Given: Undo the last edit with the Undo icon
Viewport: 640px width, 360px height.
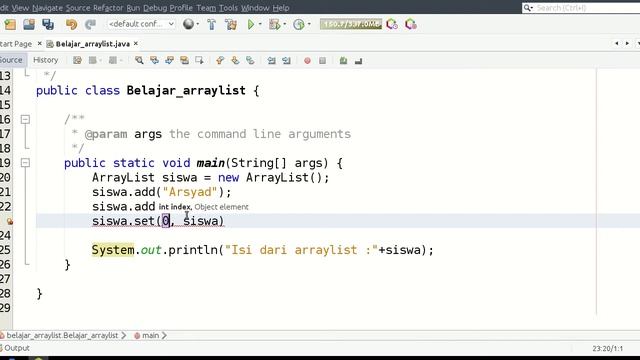Looking at the screenshot, I should [71, 24].
